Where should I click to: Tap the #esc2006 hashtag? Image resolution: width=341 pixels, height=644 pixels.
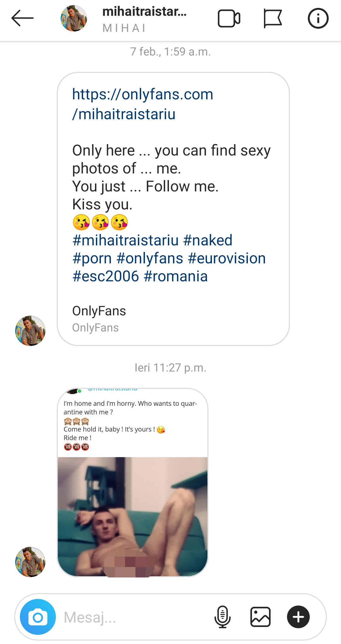click(105, 276)
